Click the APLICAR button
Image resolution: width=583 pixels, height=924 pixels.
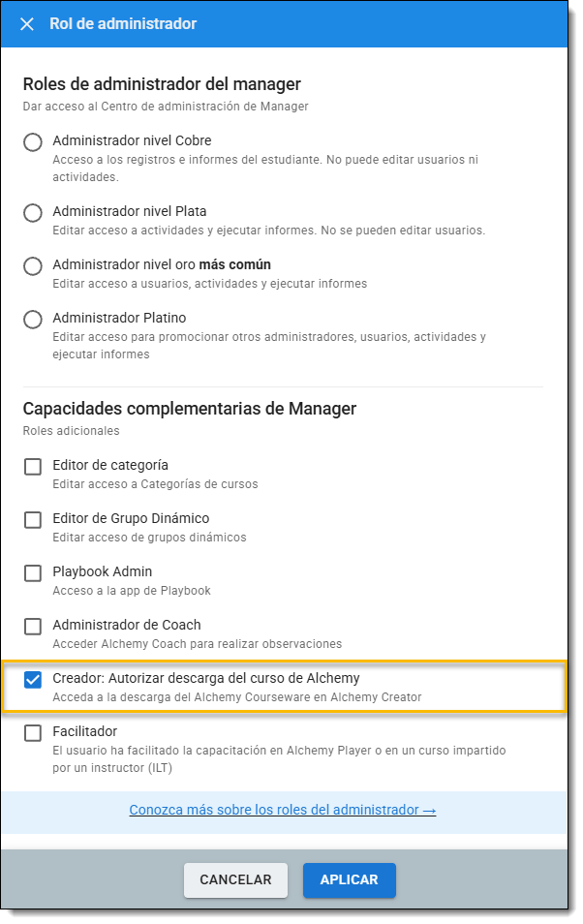tap(349, 880)
